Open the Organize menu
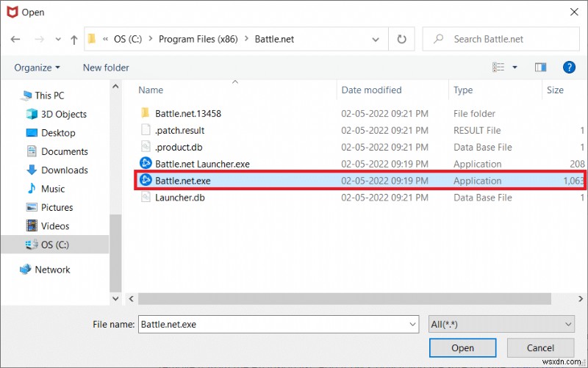Screen dimensions: 588x368 [x=37, y=68]
